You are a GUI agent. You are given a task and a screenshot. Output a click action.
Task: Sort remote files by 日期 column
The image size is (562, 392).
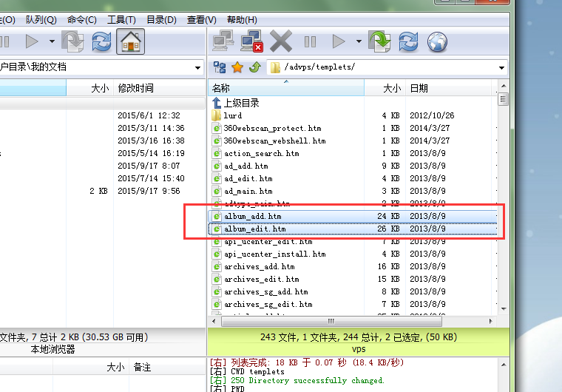[x=419, y=88]
